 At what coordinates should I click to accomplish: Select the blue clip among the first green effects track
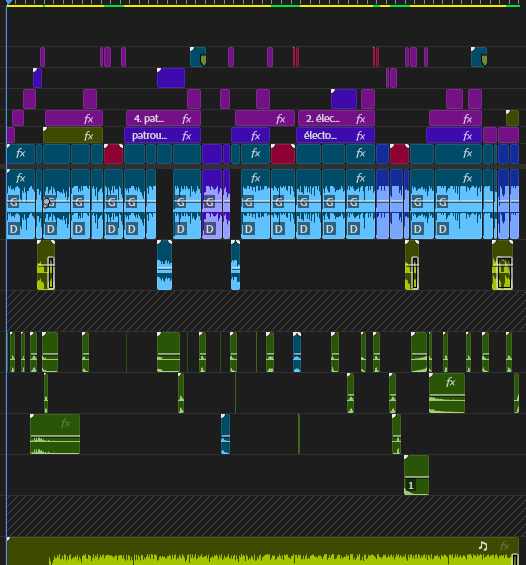pyautogui.click(x=297, y=352)
